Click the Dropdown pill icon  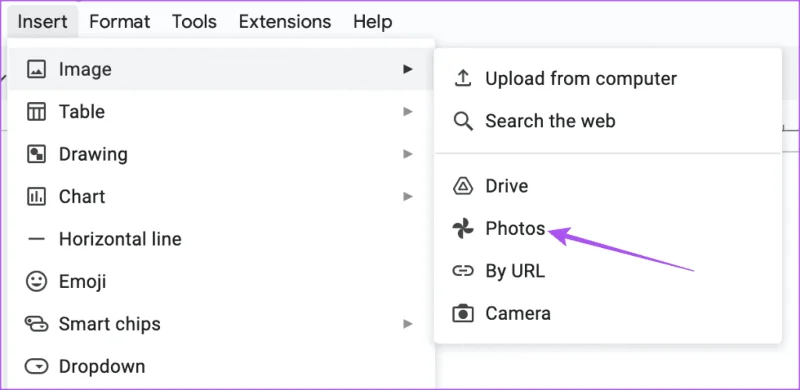point(36,366)
